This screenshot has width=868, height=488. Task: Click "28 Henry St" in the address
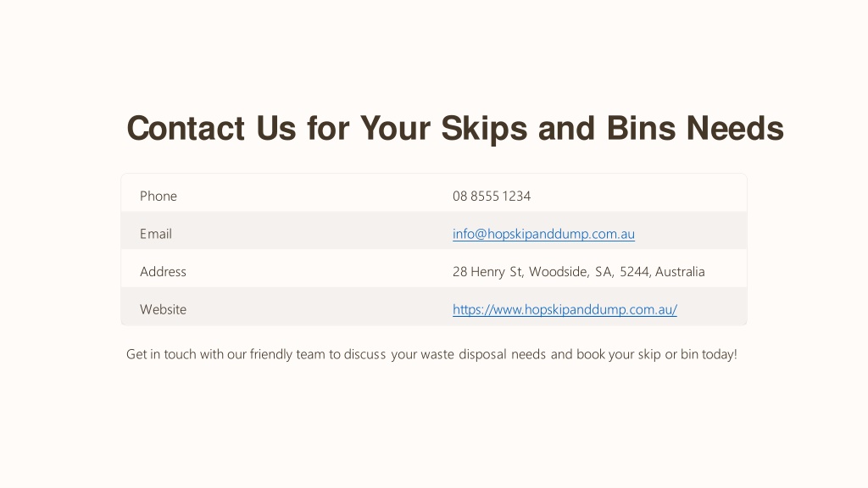487,272
